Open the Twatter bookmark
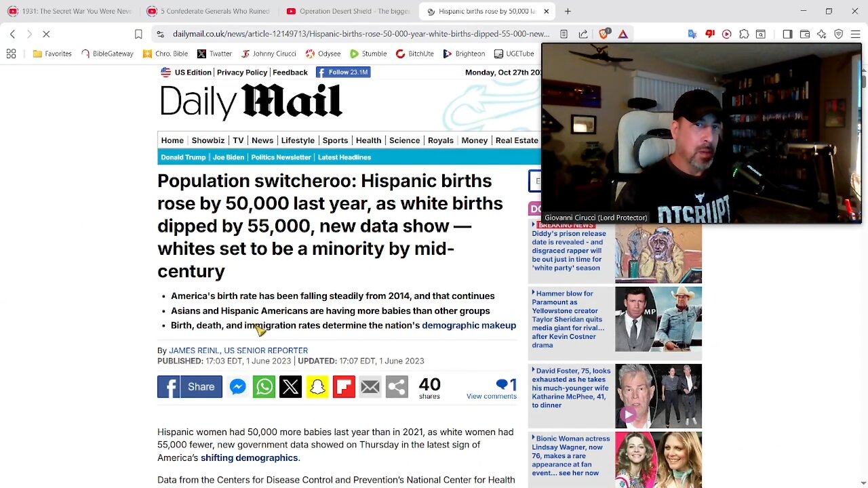Image resolution: width=868 pixels, height=488 pixels. (214, 54)
